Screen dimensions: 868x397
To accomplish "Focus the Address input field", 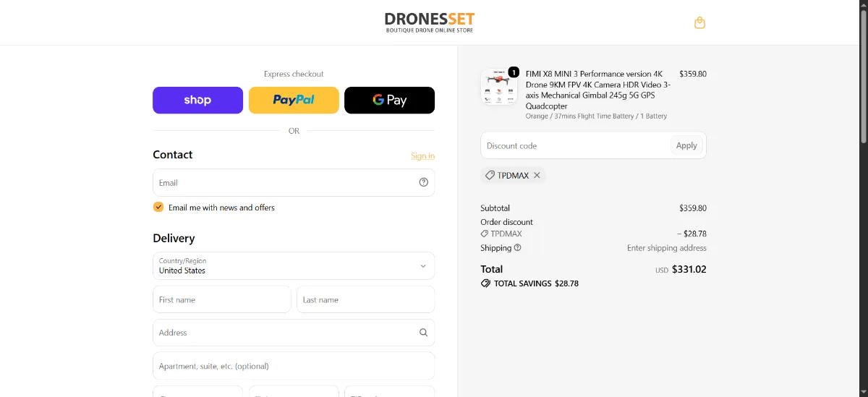I will 294,333.
